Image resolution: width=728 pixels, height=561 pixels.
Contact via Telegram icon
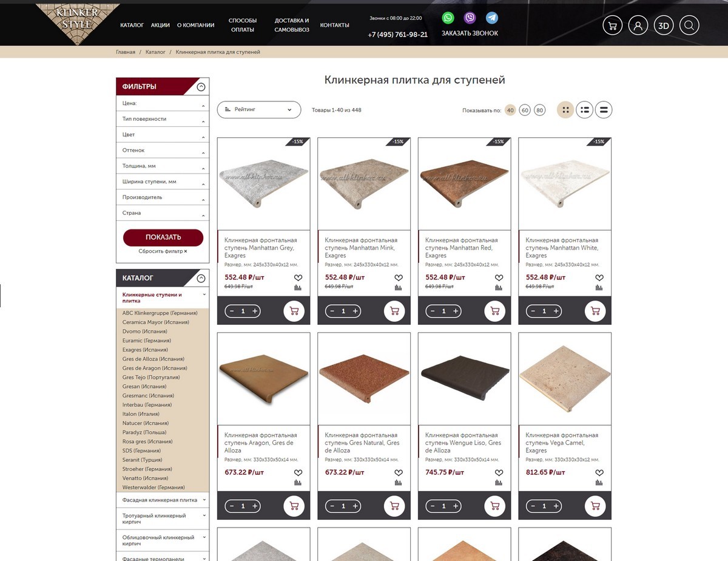pyautogui.click(x=492, y=18)
